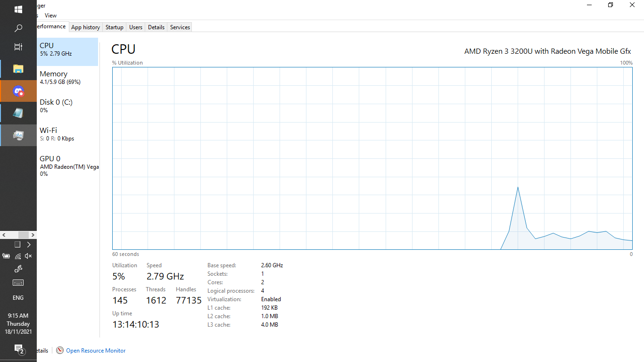The image size is (644, 362).
Task: Click the orange-highlighted app icon on taskbar
Action: (18, 91)
